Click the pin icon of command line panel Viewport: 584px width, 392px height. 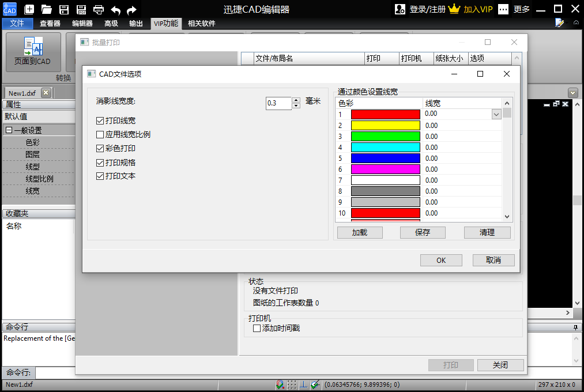(x=575, y=327)
